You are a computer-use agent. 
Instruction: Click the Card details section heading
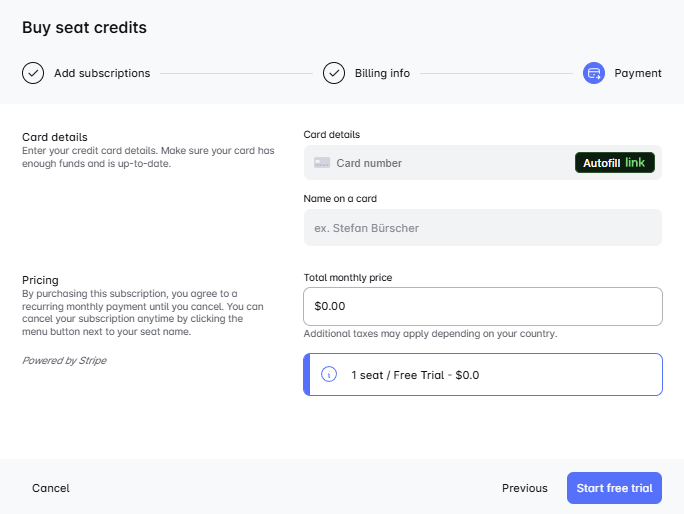click(x=55, y=137)
